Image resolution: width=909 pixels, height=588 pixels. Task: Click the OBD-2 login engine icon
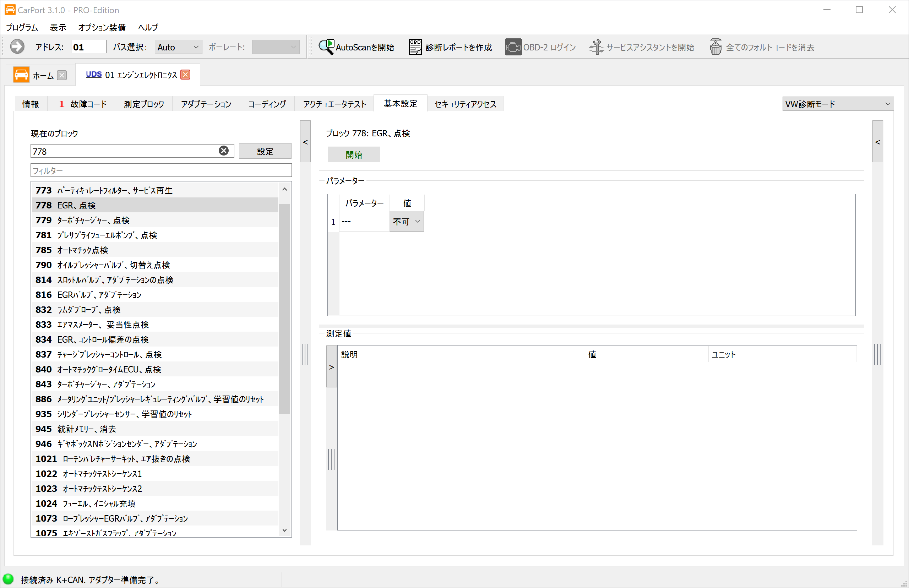pyautogui.click(x=513, y=47)
